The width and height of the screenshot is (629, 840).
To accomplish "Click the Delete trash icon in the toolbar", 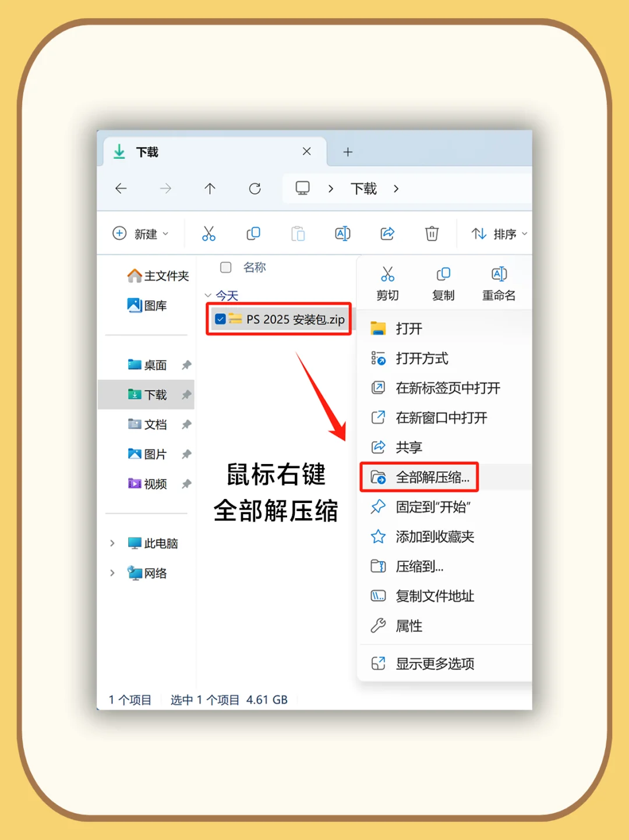I will click(x=431, y=233).
